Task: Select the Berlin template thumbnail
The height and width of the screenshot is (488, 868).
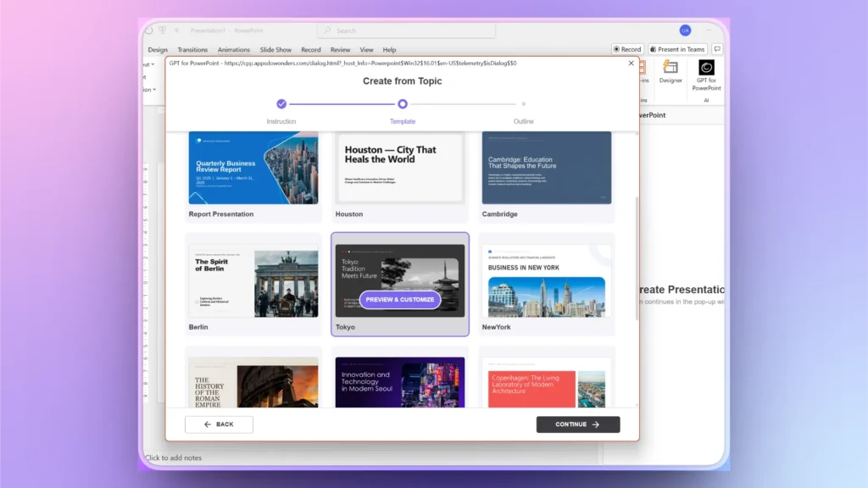Action: coord(253,281)
